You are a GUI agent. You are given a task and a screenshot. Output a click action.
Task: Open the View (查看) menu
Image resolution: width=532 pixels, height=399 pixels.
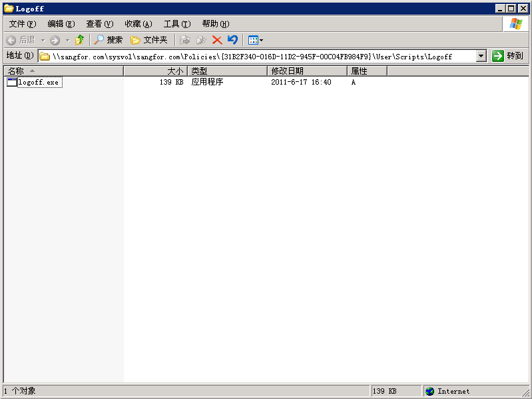click(x=99, y=24)
